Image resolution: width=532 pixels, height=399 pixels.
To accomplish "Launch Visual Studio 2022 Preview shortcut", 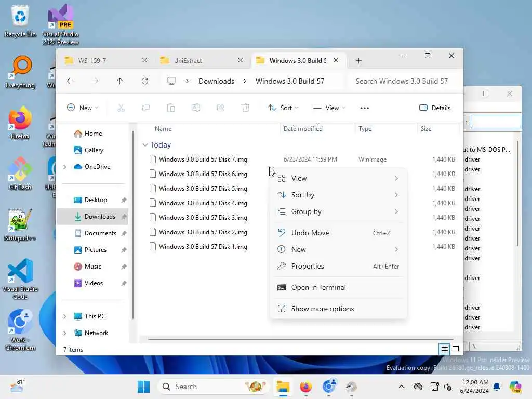I will [x=61, y=24].
